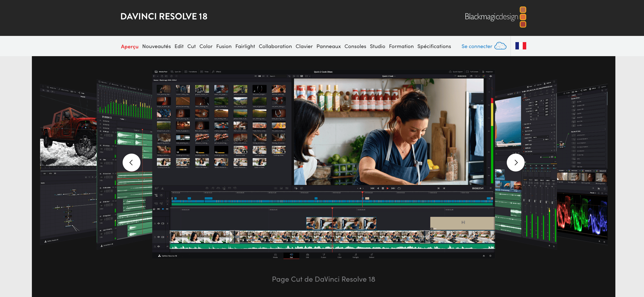Toggle the loop playback button
Screen dimensions: 644x297
click(x=399, y=188)
